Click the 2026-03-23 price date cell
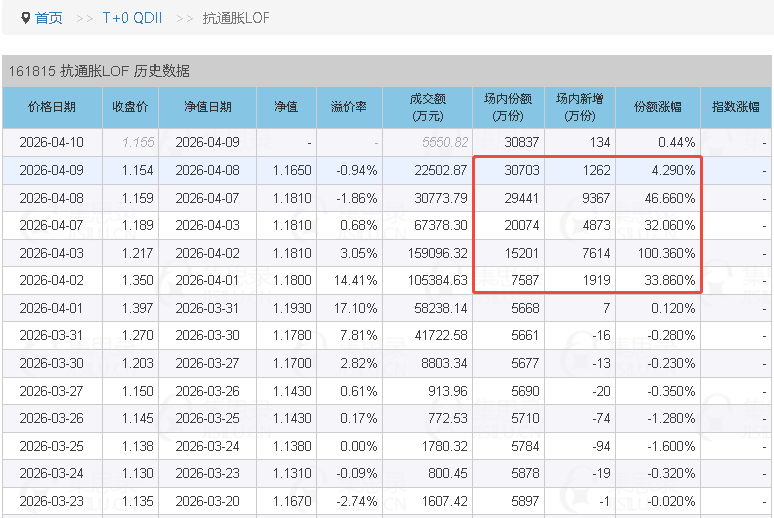The height and width of the screenshot is (518, 774). (52, 499)
